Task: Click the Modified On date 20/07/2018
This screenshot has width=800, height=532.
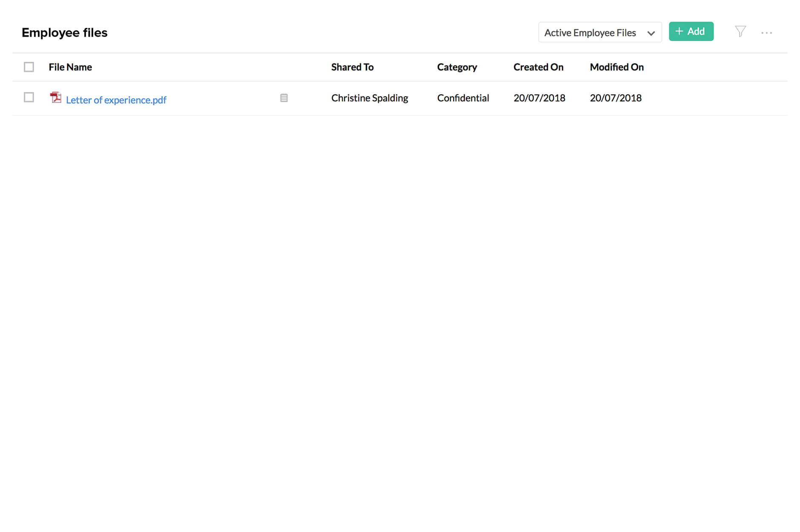Action: (616, 98)
